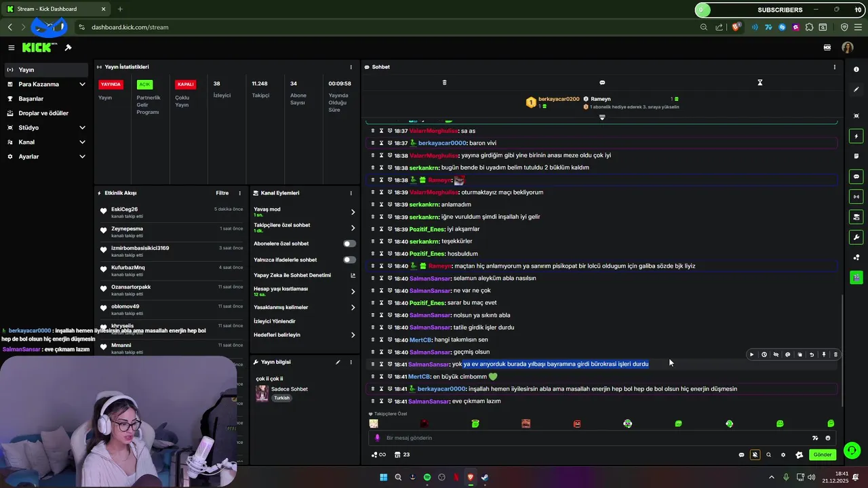Click the undo arrow icon on hovered message

click(x=812, y=354)
